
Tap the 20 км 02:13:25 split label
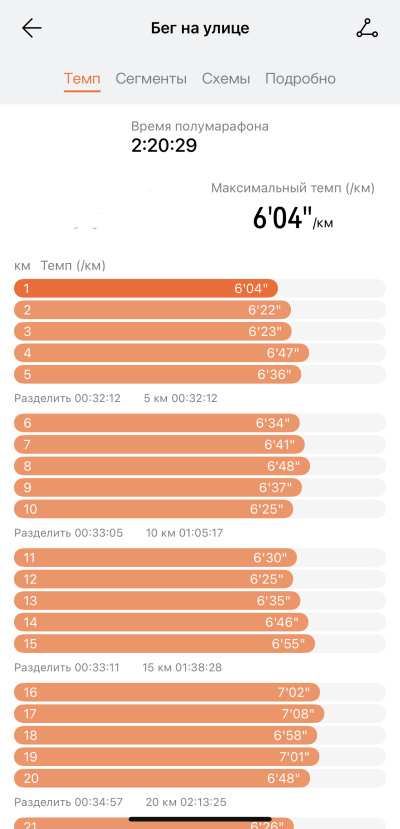tap(186, 803)
